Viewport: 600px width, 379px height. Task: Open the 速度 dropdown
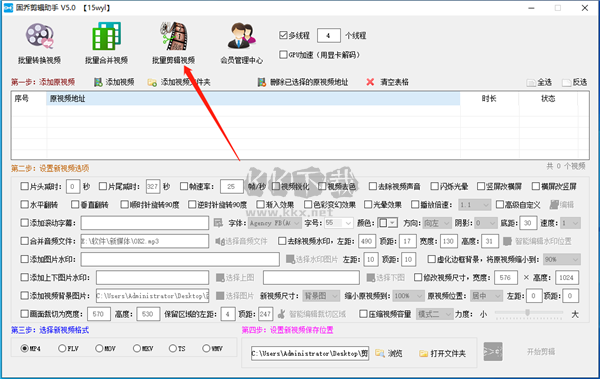(571, 223)
